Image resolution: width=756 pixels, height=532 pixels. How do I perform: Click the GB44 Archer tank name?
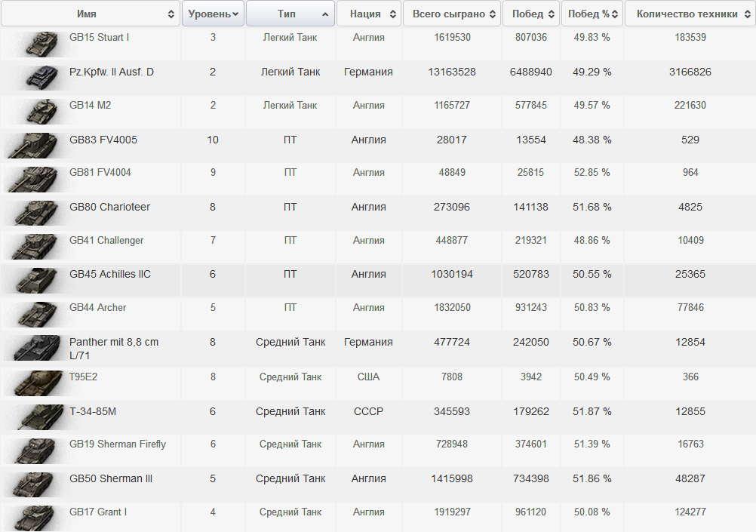click(x=97, y=308)
